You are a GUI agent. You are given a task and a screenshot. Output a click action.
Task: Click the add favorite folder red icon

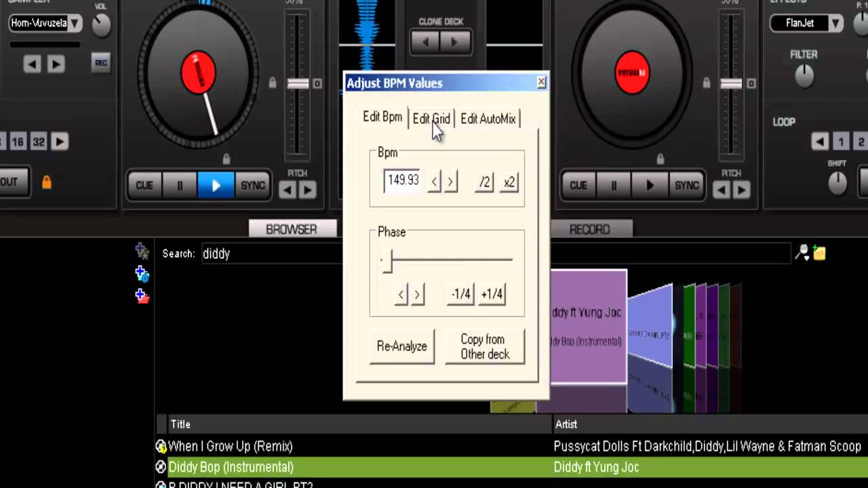[142, 296]
